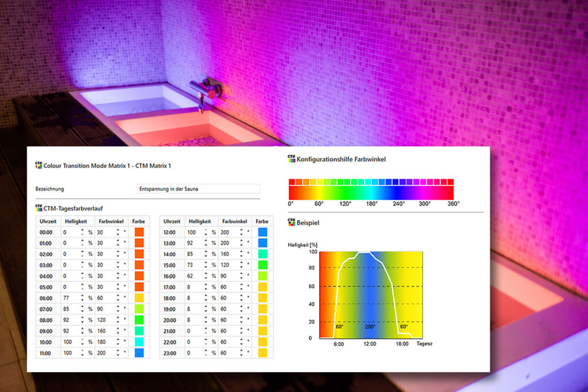
Task: Click the gradient bar at the 180° mark
Action: tap(371, 192)
